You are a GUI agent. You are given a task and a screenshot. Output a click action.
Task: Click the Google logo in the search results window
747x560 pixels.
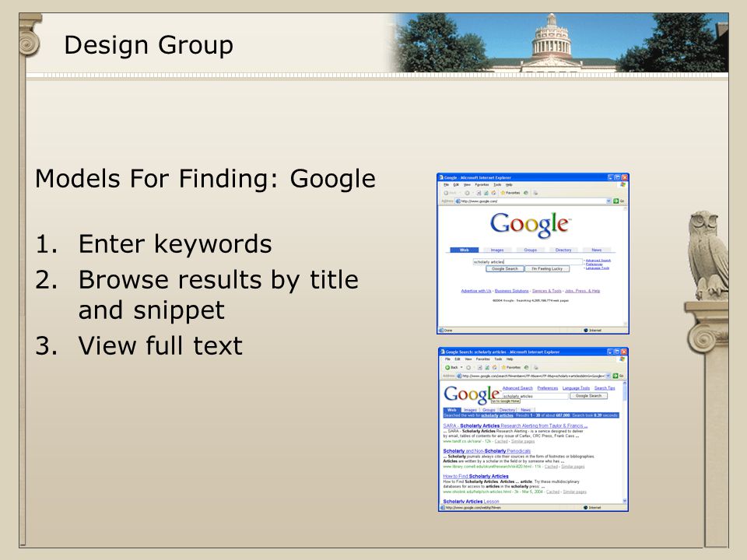click(472, 395)
